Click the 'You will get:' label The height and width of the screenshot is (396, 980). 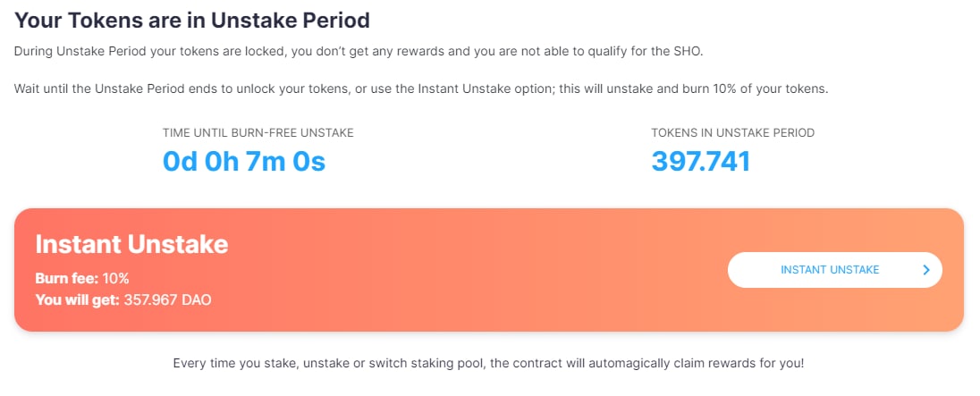[77, 299]
